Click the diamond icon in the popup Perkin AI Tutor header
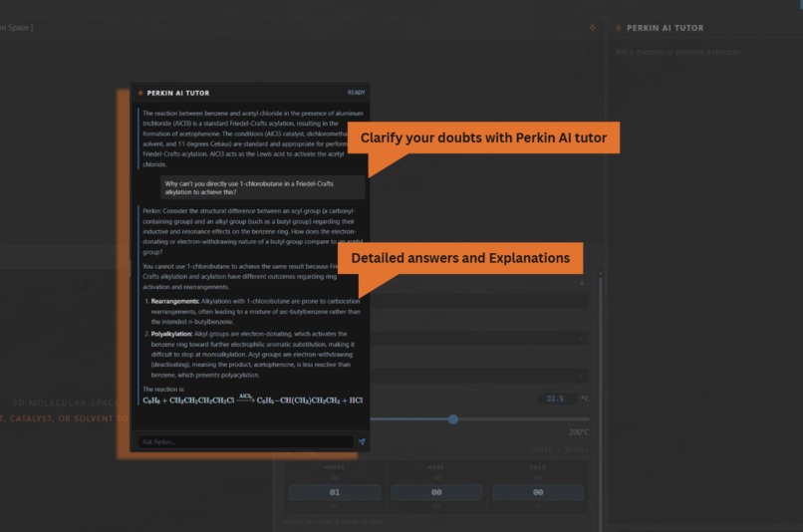This screenshot has width=803, height=532. click(140, 93)
